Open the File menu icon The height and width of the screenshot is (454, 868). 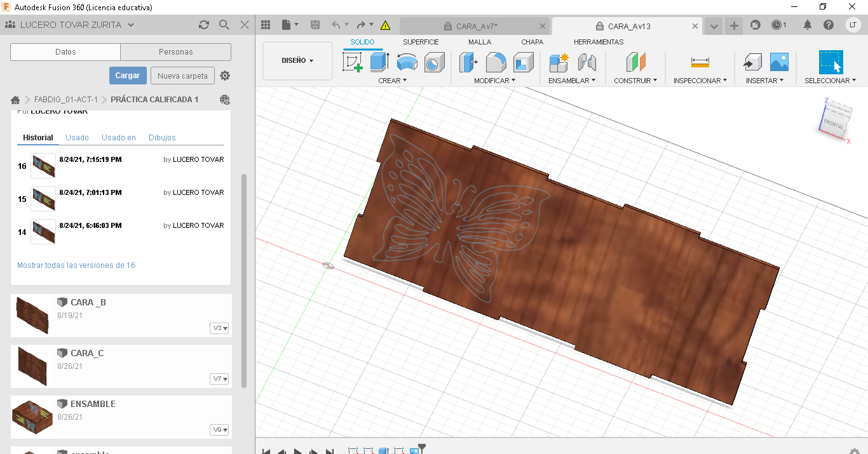click(x=289, y=25)
